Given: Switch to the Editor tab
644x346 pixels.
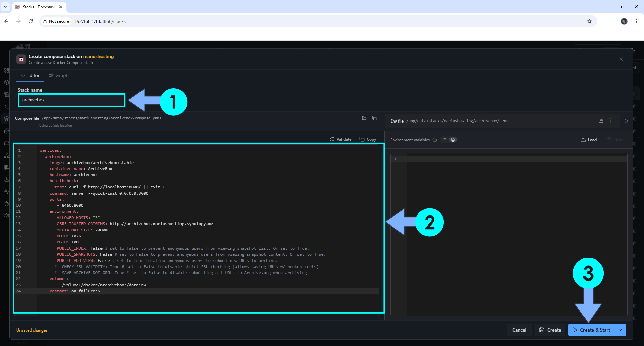Looking at the screenshot, I should (30, 75).
